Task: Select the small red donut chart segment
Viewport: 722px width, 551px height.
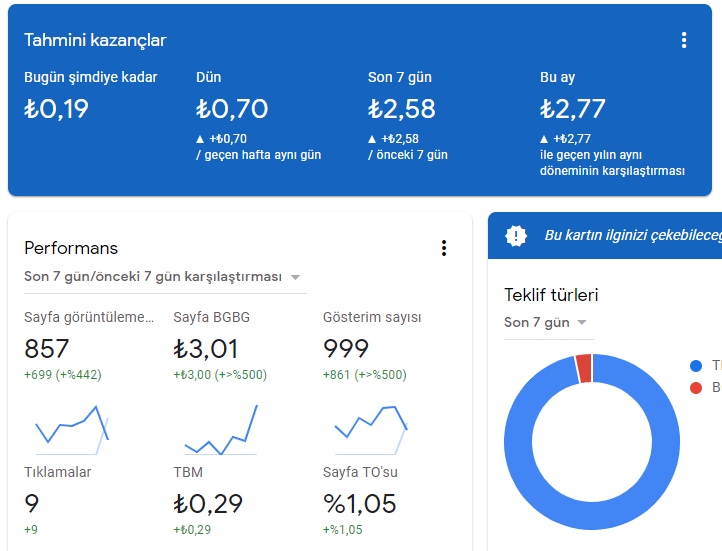Action: (584, 368)
